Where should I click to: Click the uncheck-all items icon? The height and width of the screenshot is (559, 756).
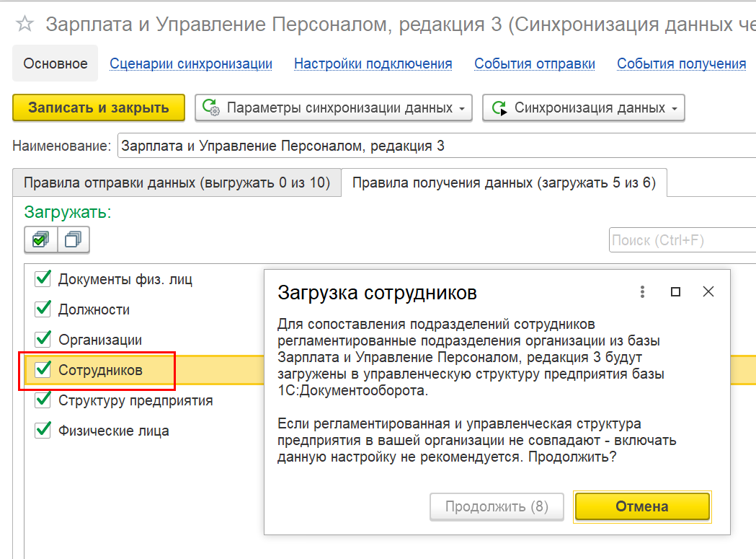73,239
